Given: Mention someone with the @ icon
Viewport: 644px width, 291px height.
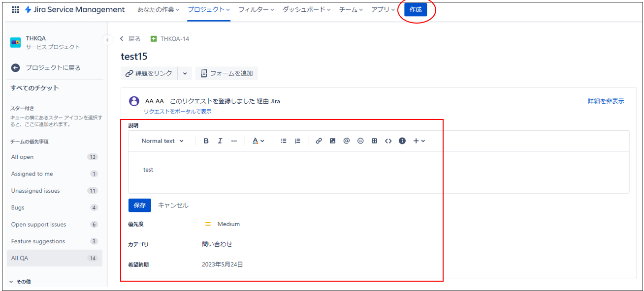Looking at the screenshot, I should click(347, 141).
